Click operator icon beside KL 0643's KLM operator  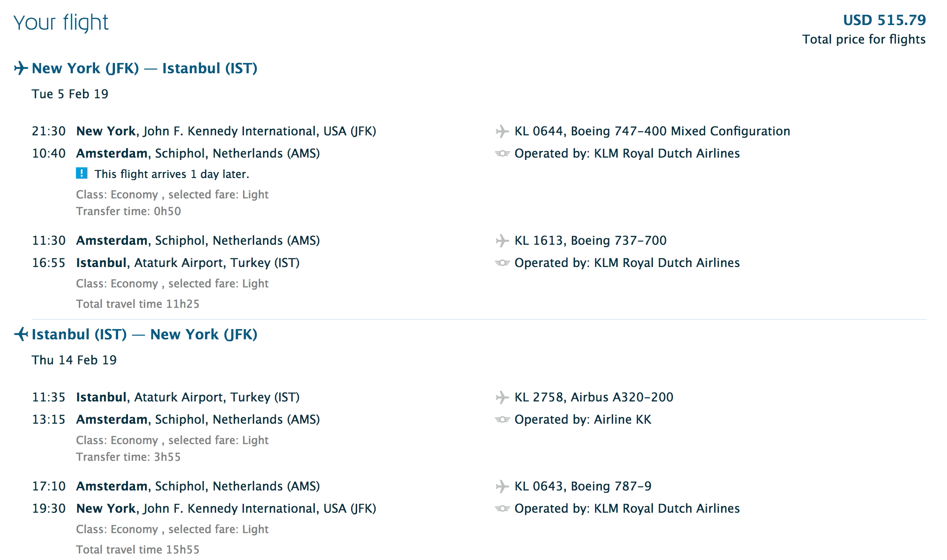click(x=502, y=509)
